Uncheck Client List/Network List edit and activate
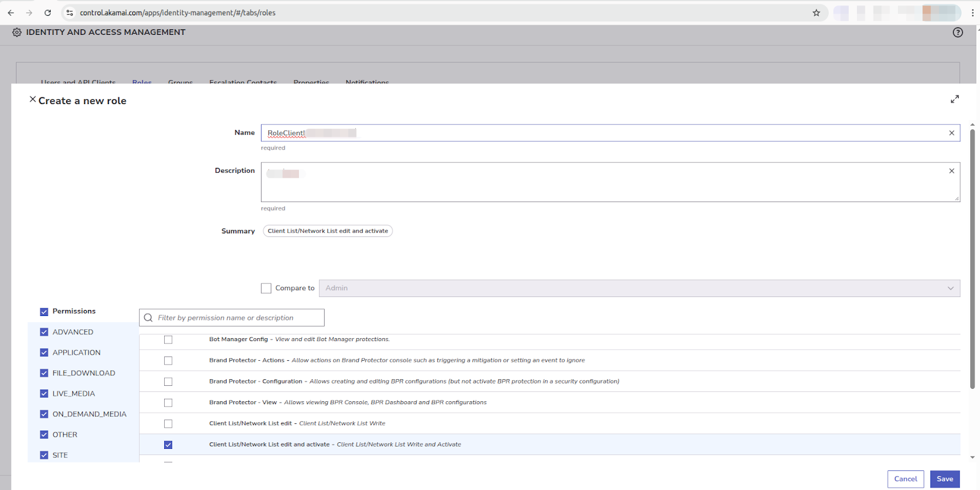The width and height of the screenshot is (980, 490). point(168,445)
